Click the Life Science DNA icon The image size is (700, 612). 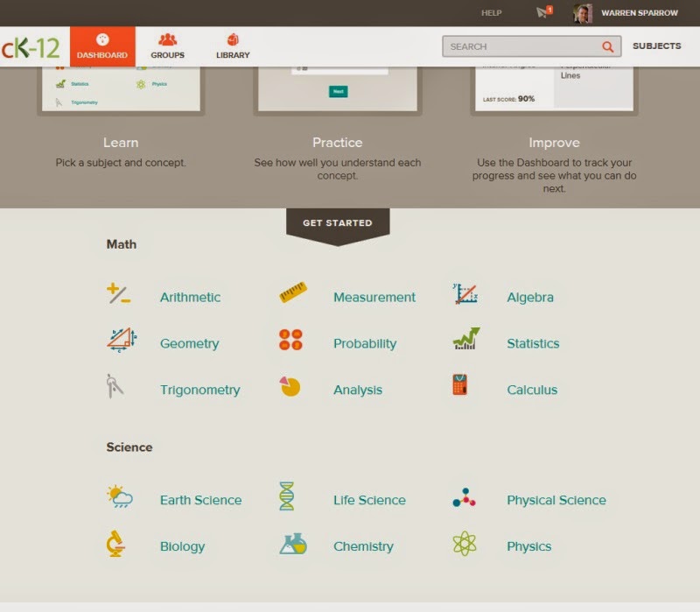[287, 496]
